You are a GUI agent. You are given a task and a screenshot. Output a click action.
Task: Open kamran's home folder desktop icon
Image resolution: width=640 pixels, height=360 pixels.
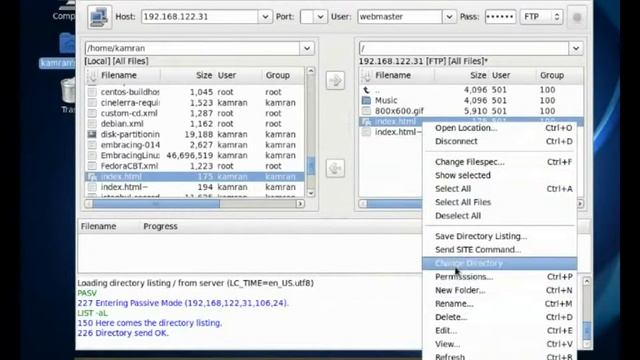[x=67, y=43]
